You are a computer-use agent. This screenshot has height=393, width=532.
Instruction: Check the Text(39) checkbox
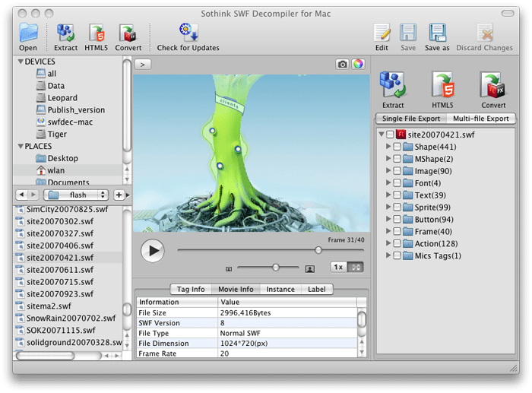(x=397, y=195)
